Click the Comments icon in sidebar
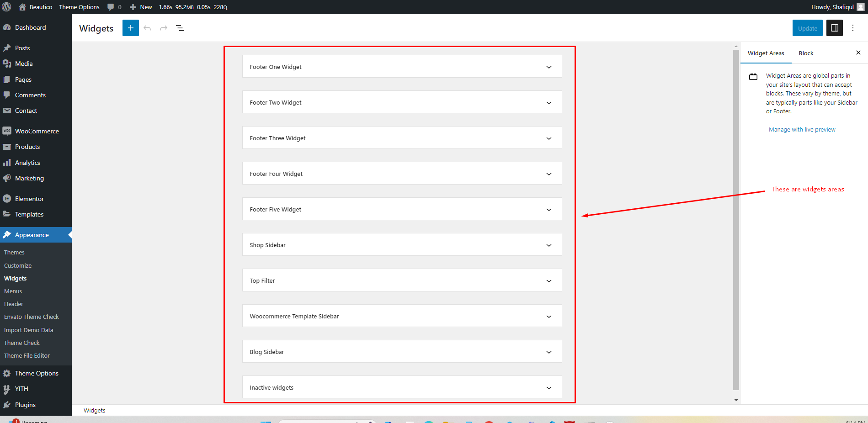The height and width of the screenshot is (423, 868). (7, 95)
